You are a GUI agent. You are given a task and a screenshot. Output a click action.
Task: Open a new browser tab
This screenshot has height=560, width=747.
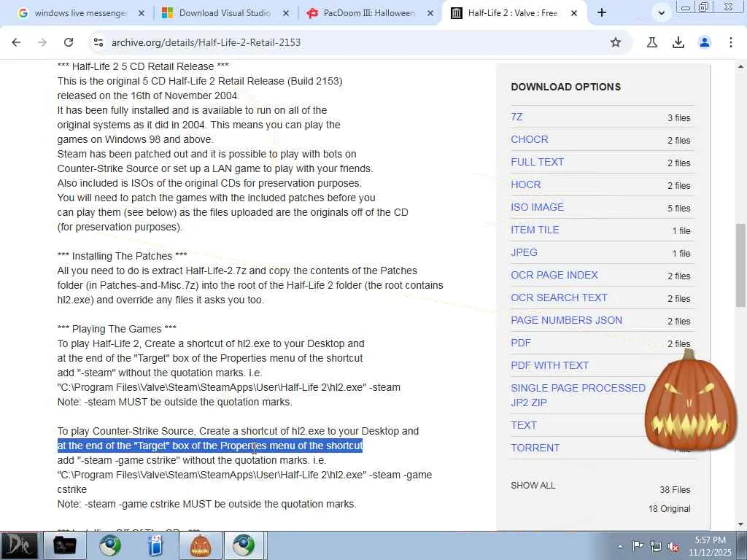click(602, 13)
